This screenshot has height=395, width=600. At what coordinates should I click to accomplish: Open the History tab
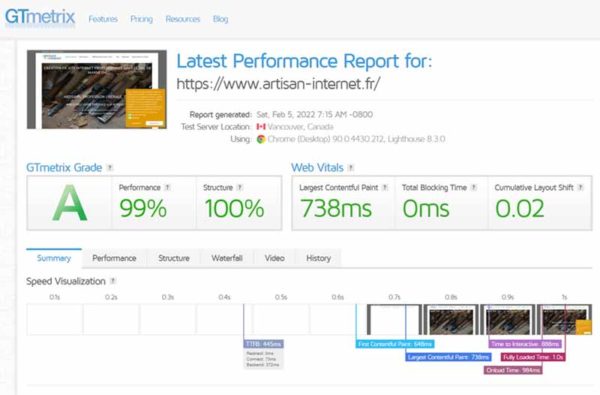pyautogui.click(x=319, y=258)
